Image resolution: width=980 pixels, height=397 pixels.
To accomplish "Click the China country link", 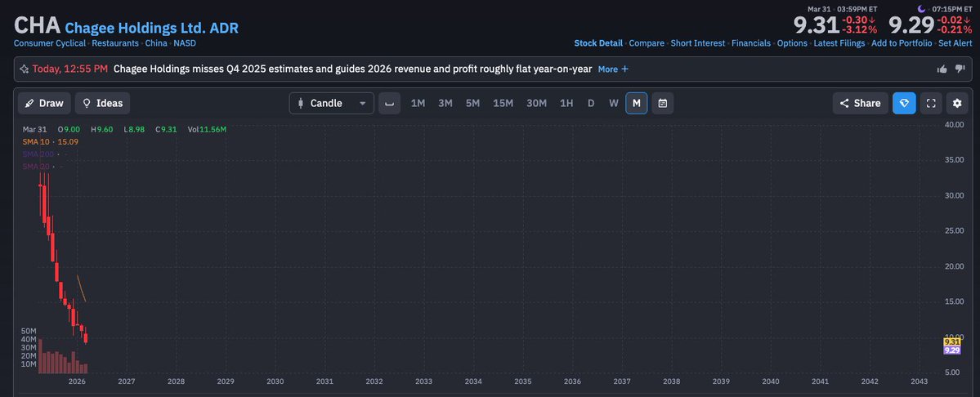I will pyautogui.click(x=156, y=43).
